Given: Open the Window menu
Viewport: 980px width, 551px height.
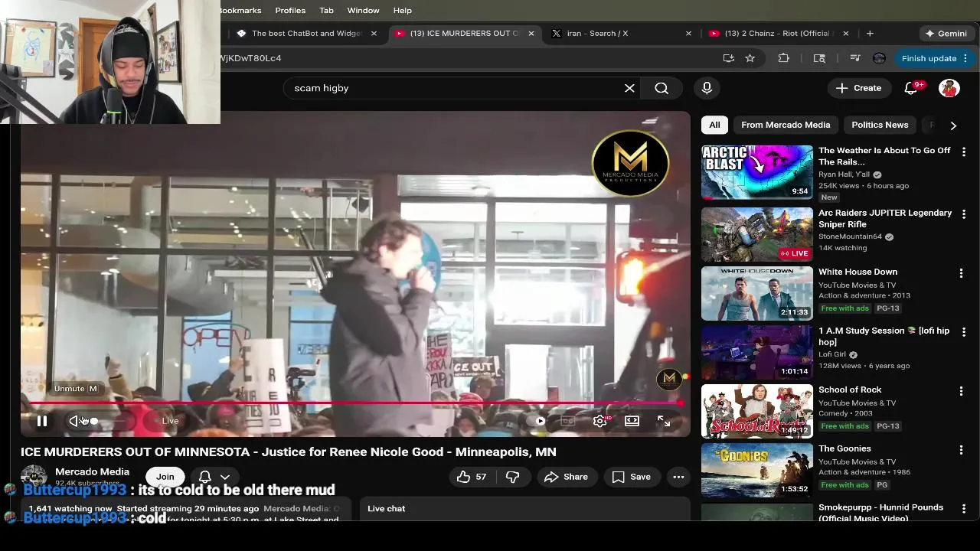Looking at the screenshot, I should (x=363, y=11).
